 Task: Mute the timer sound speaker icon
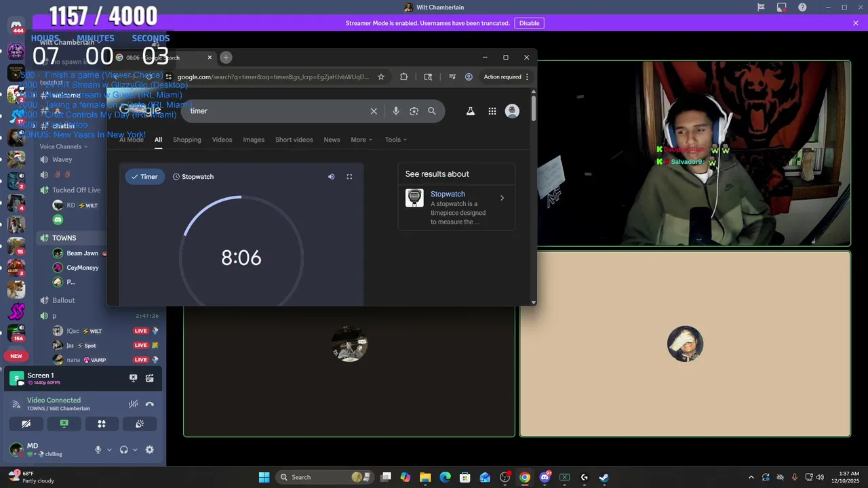[x=331, y=177]
